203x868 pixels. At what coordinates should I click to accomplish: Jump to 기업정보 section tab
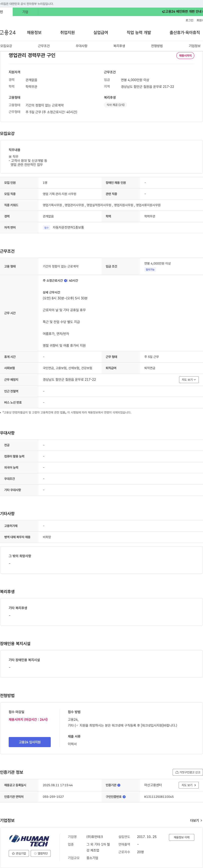click(x=195, y=46)
